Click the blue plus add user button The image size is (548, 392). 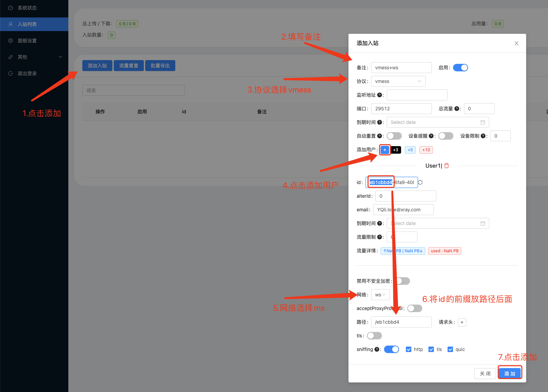(x=385, y=150)
